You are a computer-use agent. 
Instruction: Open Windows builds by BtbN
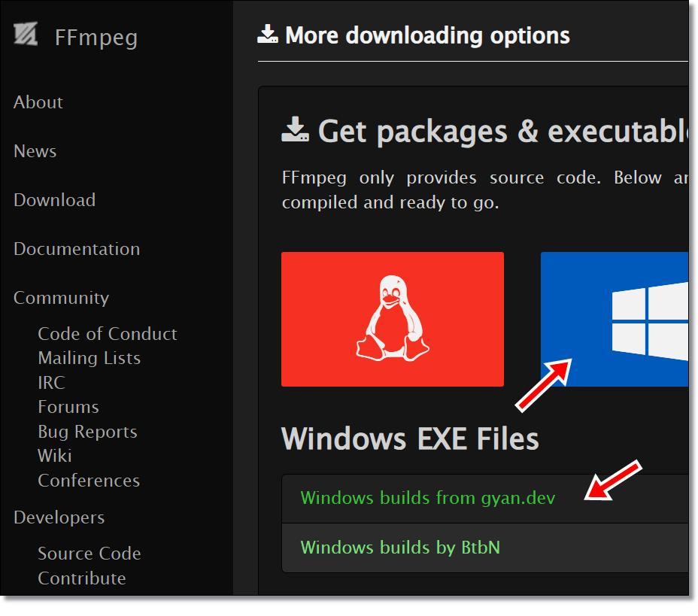pyautogui.click(x=401, y=548)
